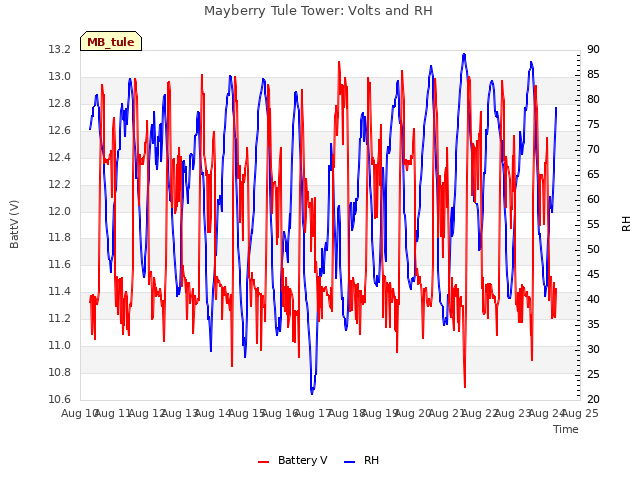Click the 80 right axis value
Screen dimensions: 640x480
593,99
